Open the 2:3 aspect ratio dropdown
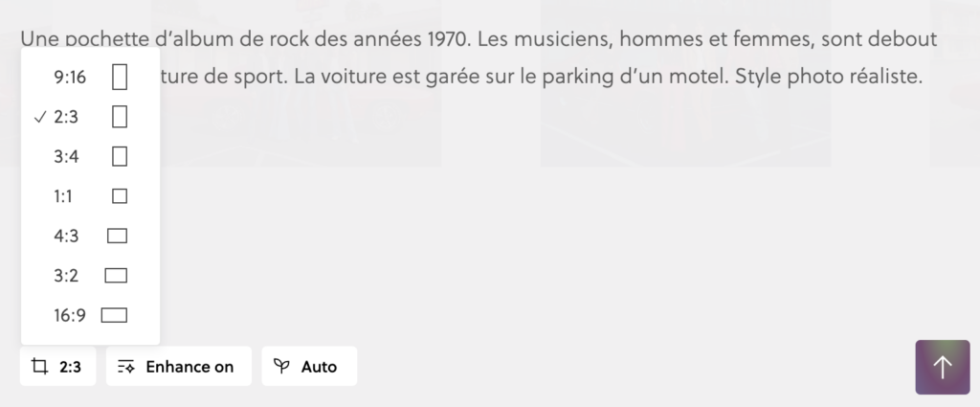 tap(57, 367)
